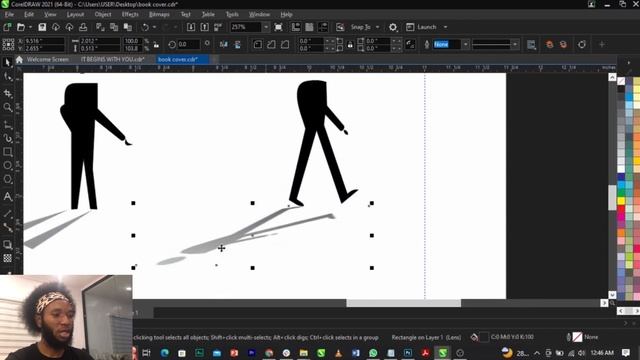Pick the yellow swatch in palette
Viewport: 640px width, 360px height.
tap(621, 201)
